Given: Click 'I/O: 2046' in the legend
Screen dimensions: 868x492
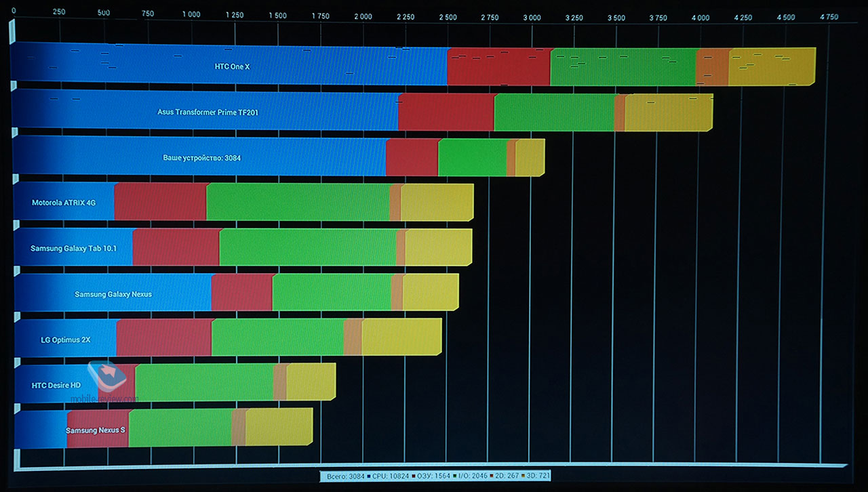Looking at the screenshot, I should tap(473, 476).
